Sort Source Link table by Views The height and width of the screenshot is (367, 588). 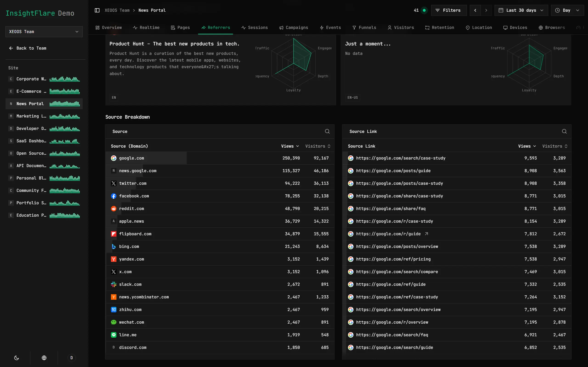(527, 146)
